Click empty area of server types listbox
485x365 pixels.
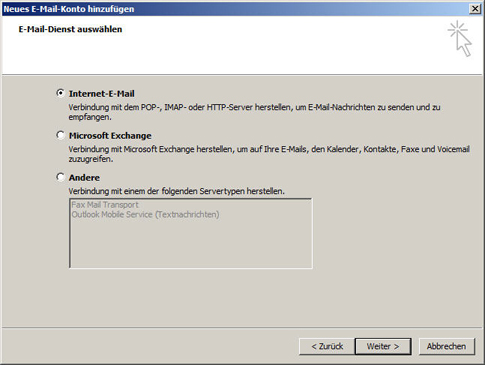(191, 243)
